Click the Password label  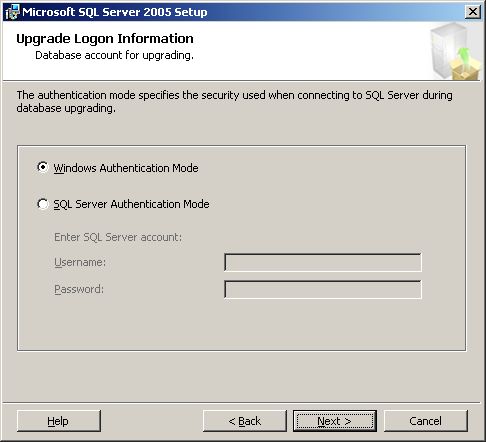point(79,289)
